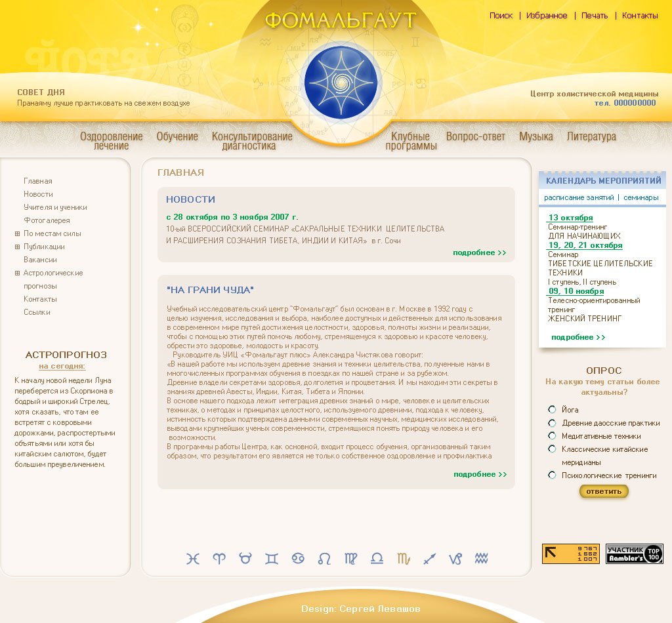Go to Вопрос-ответ section
The height and width of the screenshot is (623, 672).
(475, 136)
